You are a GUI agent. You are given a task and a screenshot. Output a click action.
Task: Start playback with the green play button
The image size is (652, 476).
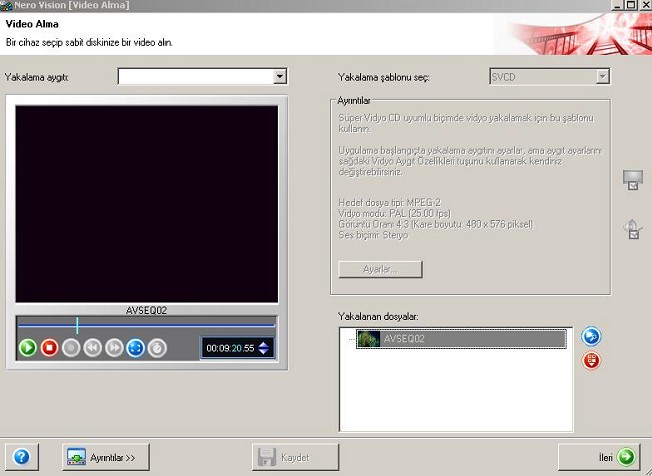click(x=28, y=348)
